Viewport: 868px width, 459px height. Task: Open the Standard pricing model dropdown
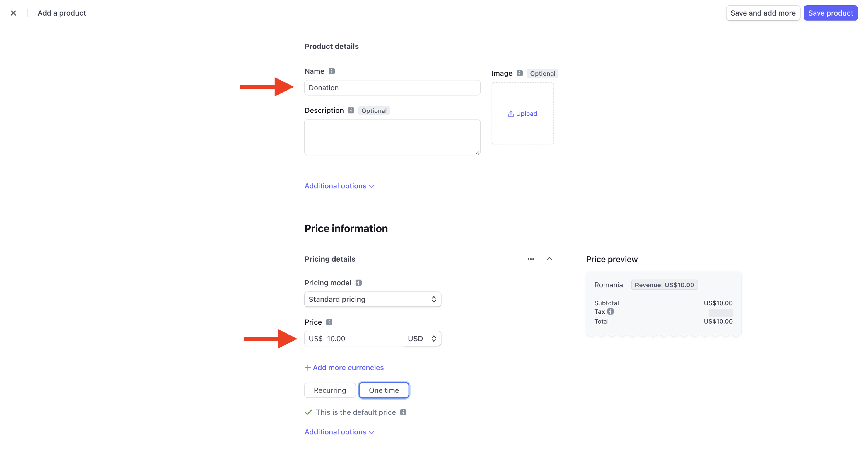click(x=372, y=299)
